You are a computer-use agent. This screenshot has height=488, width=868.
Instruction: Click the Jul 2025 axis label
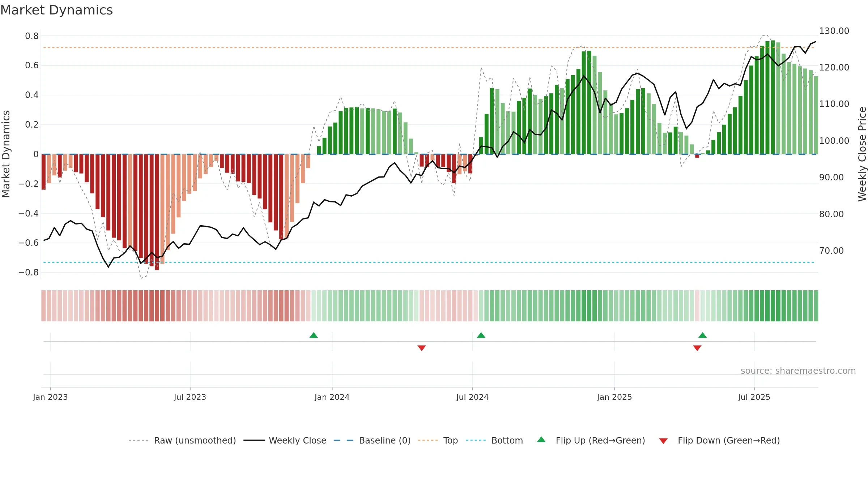pos(754,397)
